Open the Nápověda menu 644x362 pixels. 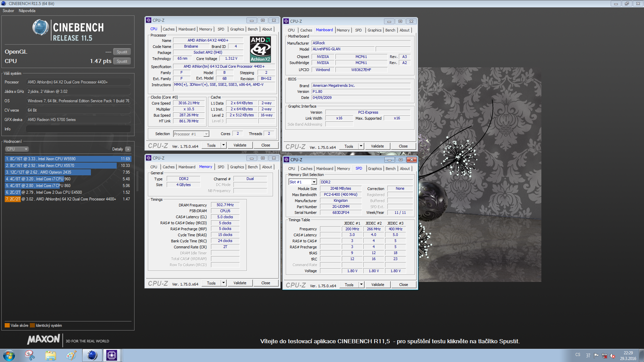pyautogui.click(x=27, y=11)
